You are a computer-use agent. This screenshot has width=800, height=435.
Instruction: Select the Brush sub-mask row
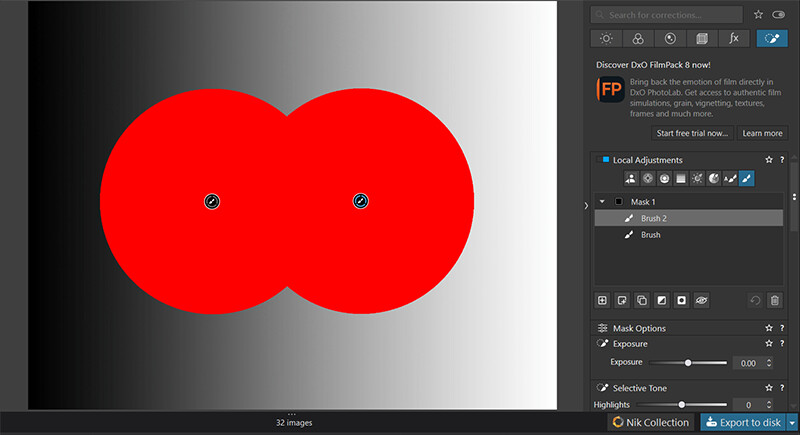689,235
